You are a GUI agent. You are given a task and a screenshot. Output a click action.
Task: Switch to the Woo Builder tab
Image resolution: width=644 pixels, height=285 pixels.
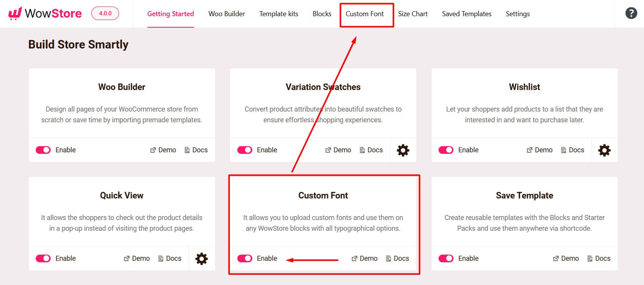point(227,14)
